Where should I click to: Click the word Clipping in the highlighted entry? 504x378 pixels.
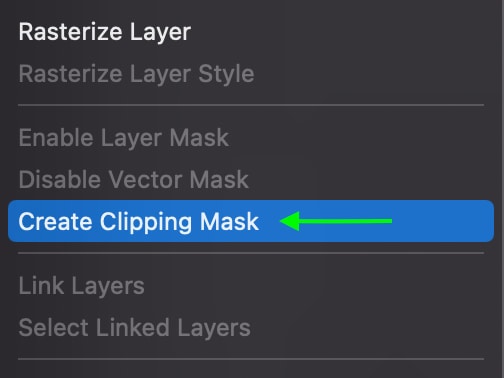coord(146,222)
